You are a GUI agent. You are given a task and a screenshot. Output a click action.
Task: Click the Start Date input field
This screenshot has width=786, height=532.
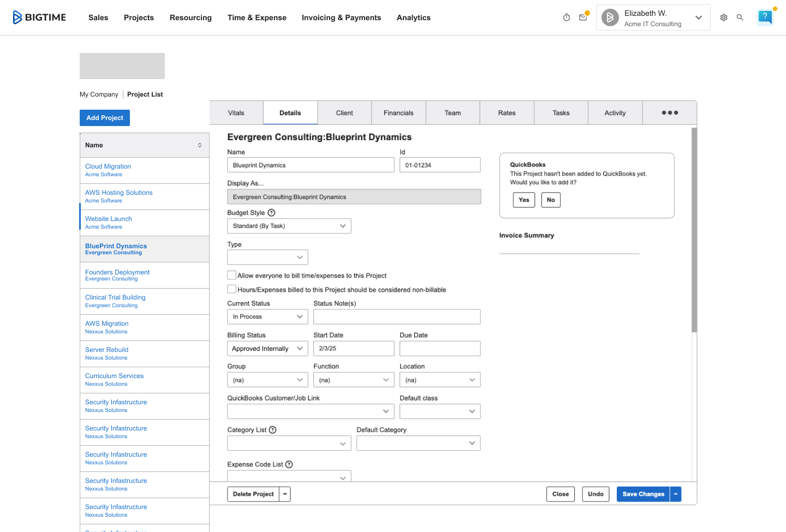click(x=354, y=349)
